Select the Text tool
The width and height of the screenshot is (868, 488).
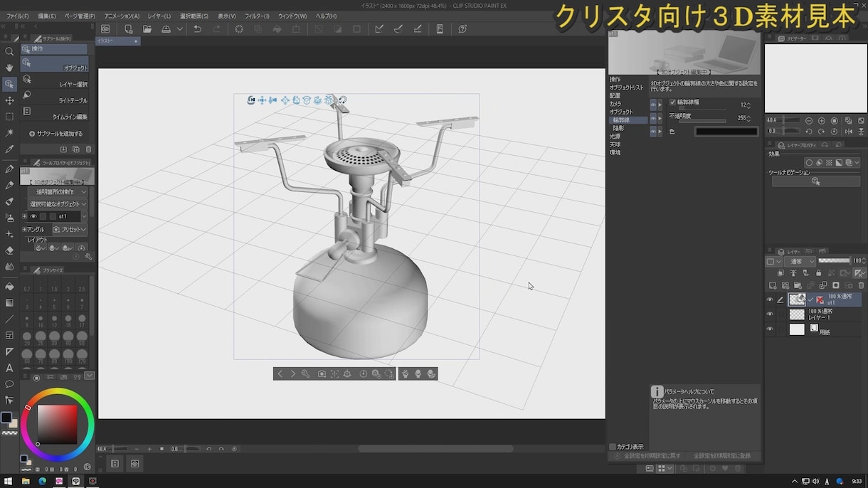[x=9, y=368]
